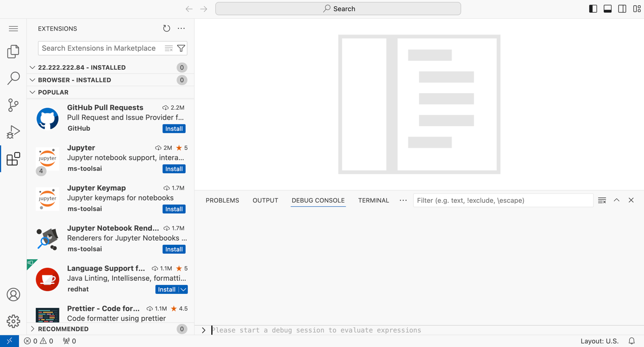Viewport: 644px width, 347px height.
Task: Toggle the Primary Side Bar visibility
Action: (593, 8)
